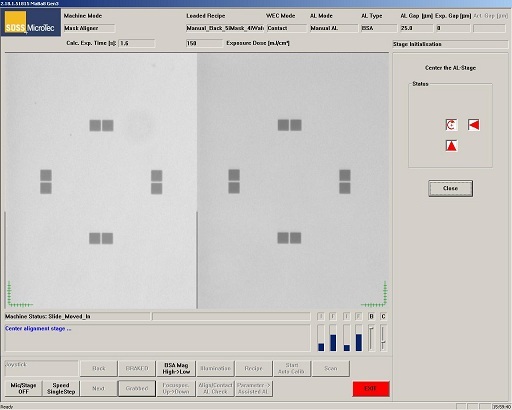Viewport: 512px width, 410px height.
Task: Click the "Loaded Recipe" label
Action: coord(206,16)
